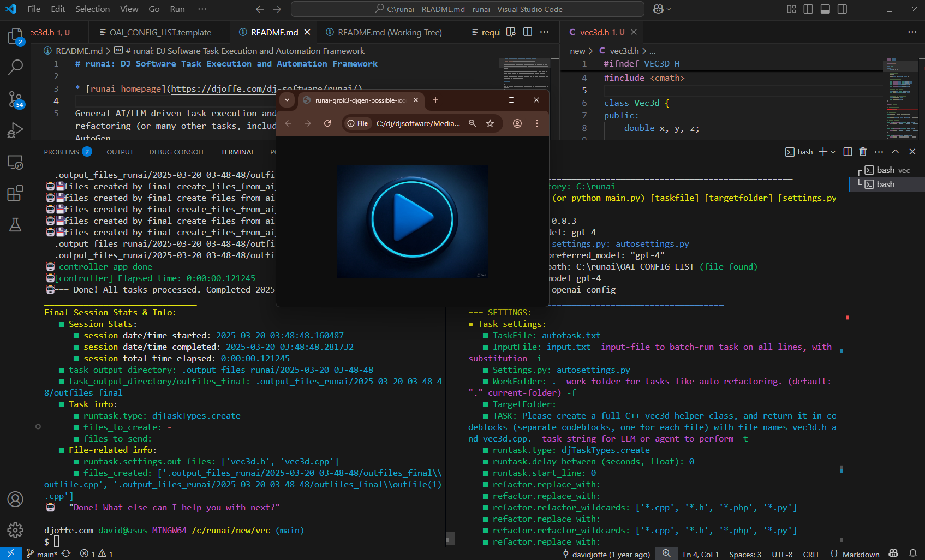Viewport: 925px width, 560px height.
Task: Bookmark page with the star icon
Action: pyautogui.click(x=490, y=123)
